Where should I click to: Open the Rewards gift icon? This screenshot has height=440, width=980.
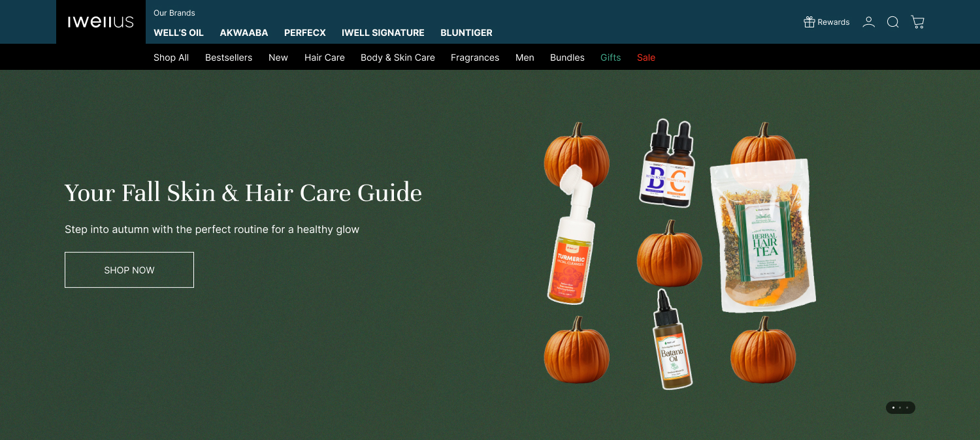(809, 22)
